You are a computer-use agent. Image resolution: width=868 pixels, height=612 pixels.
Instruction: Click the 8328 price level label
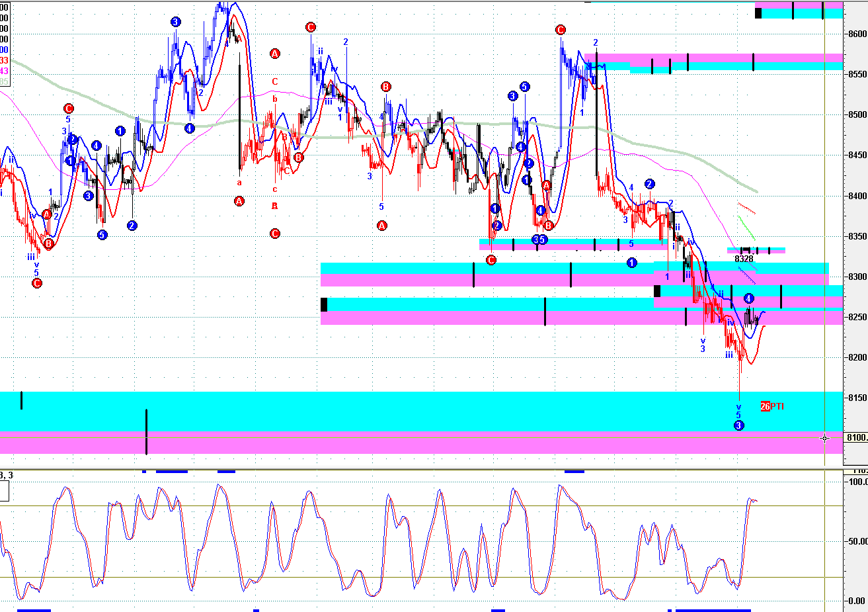tap(744, 259)
